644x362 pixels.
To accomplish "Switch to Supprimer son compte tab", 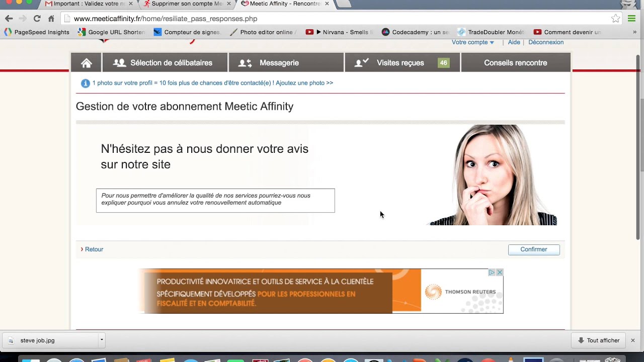I will (184, 4).
